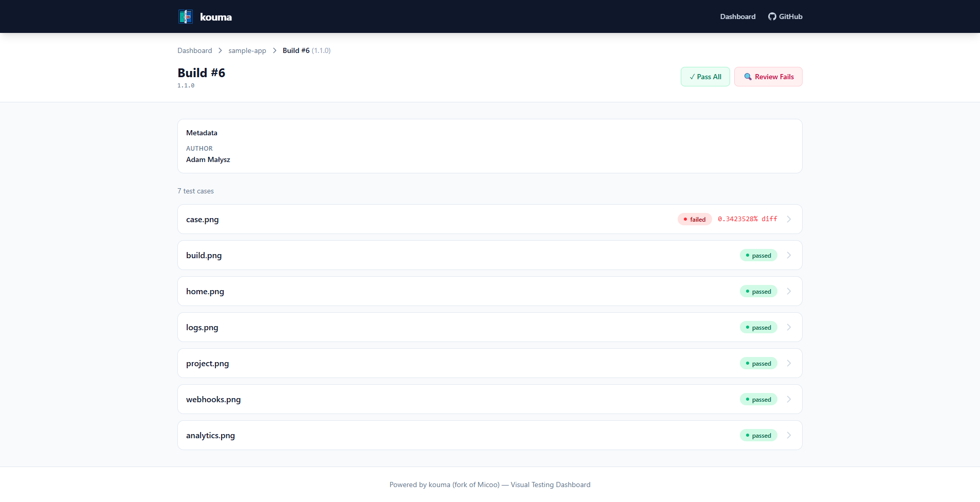Click the magnifier Review Fails button
The height and width of the screenshot is (502, 980).
(768, 77)
